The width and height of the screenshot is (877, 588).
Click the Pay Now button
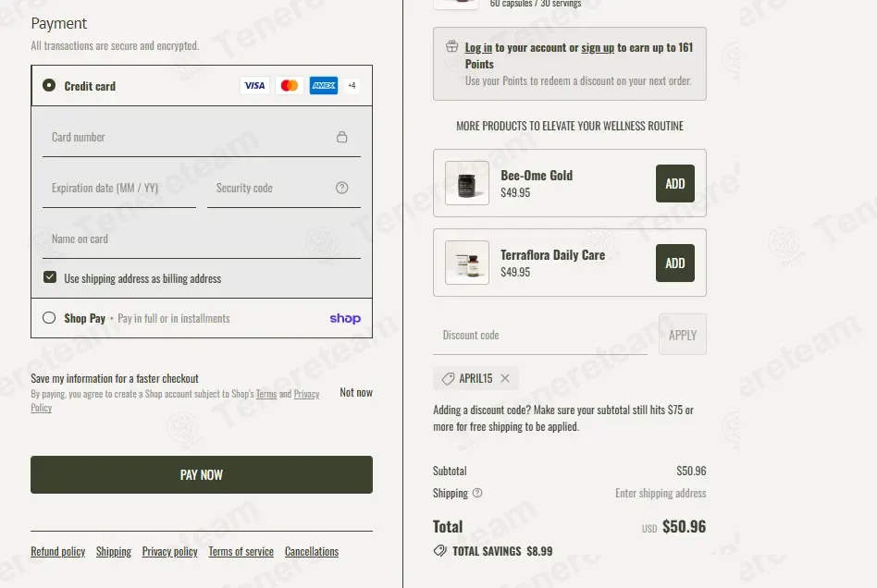point(202,474)
